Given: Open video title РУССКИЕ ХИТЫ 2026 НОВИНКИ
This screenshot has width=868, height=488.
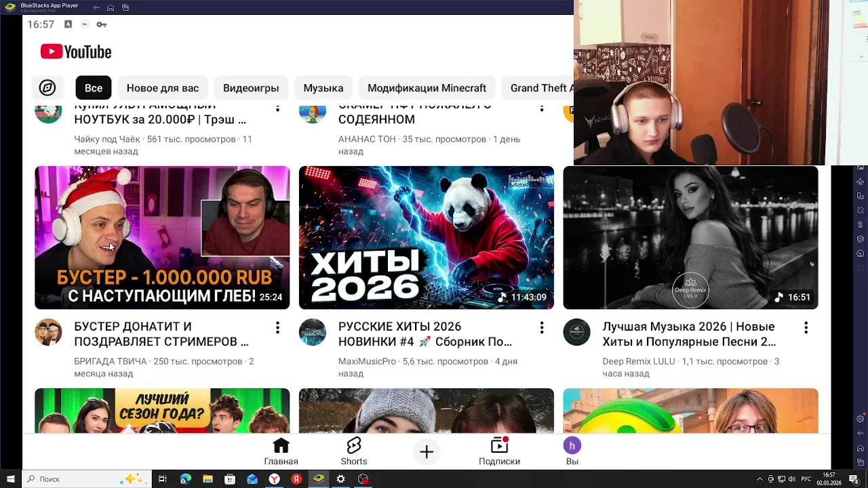Looking at the screenshot, I should [x=425, y=334].
